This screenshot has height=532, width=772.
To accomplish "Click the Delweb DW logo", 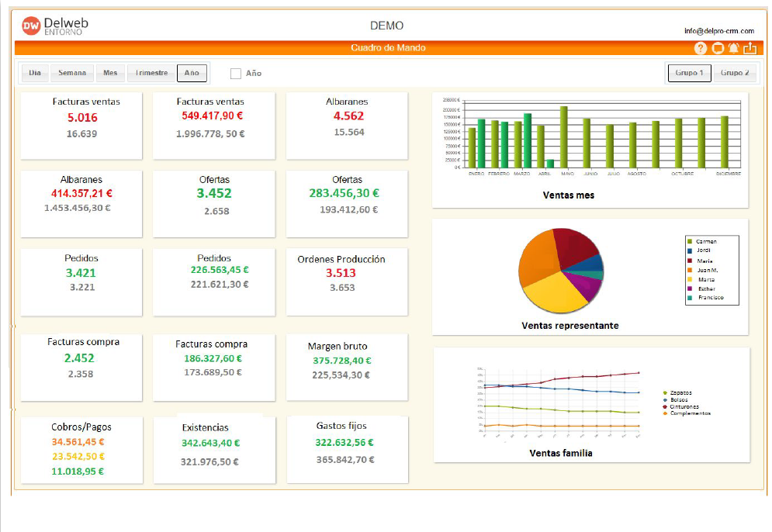I will point(31,26).
